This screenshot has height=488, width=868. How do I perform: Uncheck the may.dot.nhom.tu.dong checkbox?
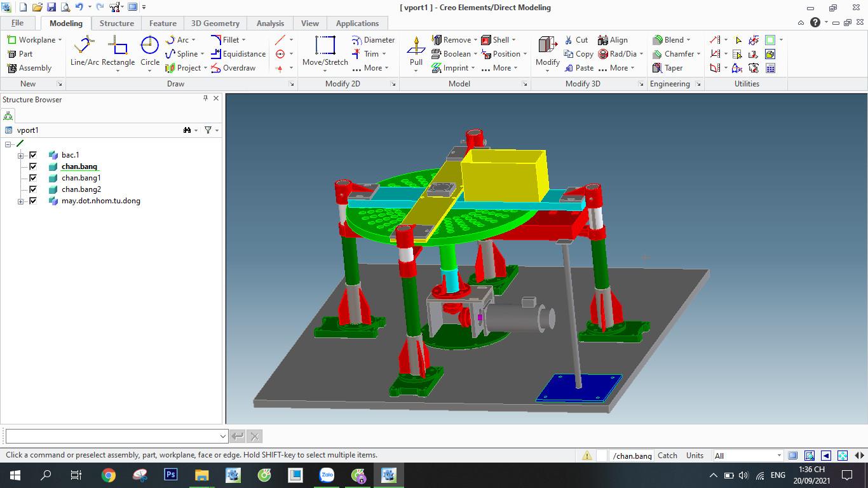(33, 201)
